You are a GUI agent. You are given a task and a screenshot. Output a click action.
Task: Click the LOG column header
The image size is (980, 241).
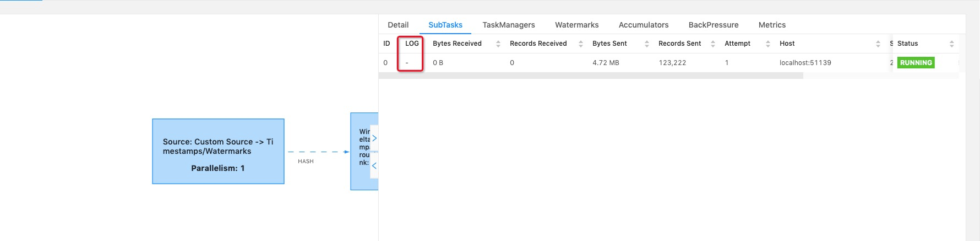coord(412,44)
